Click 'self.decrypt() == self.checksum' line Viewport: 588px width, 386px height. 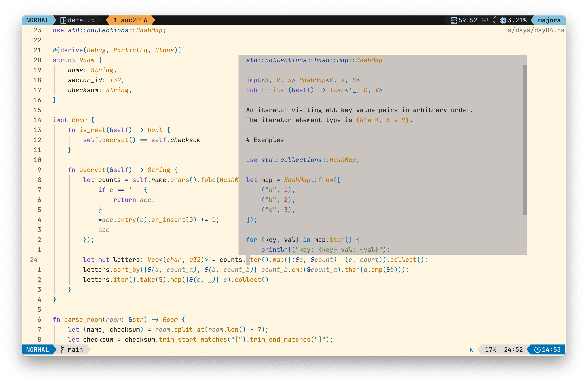(142, 140)
